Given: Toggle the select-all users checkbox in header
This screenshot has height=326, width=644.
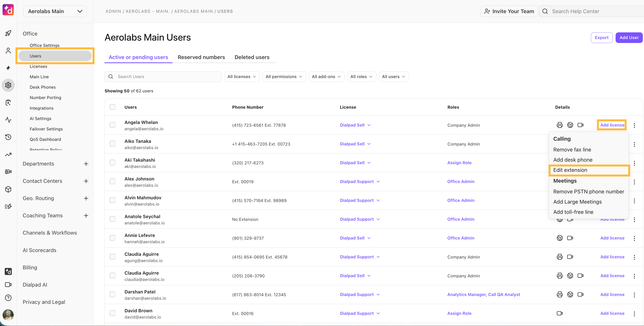Looking at the screenshot, I should point(112,107).
